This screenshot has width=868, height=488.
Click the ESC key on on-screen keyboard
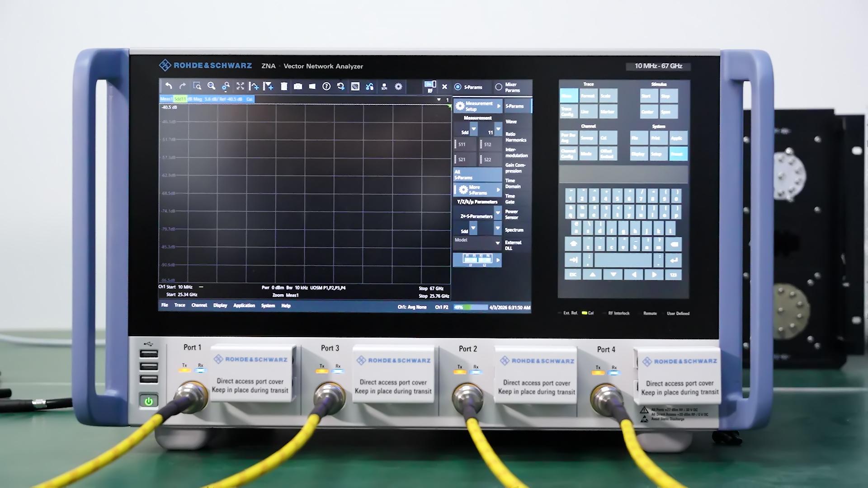[573, 275]
